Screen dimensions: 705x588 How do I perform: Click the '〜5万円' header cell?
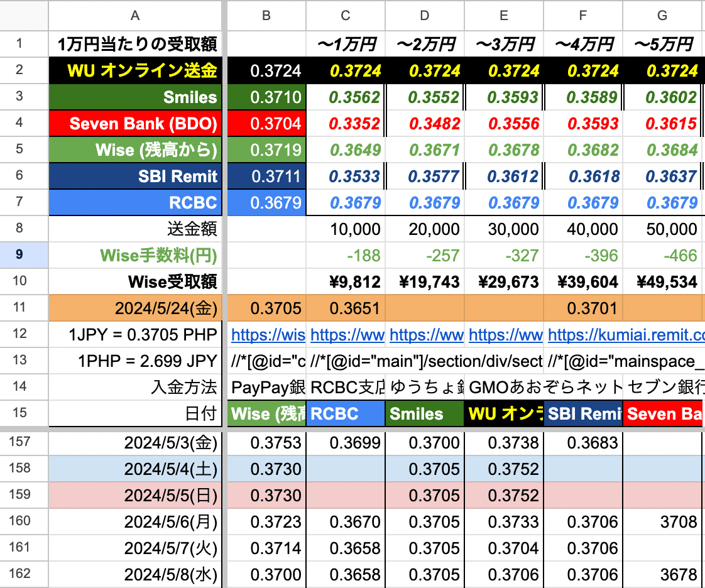point(662,44)
